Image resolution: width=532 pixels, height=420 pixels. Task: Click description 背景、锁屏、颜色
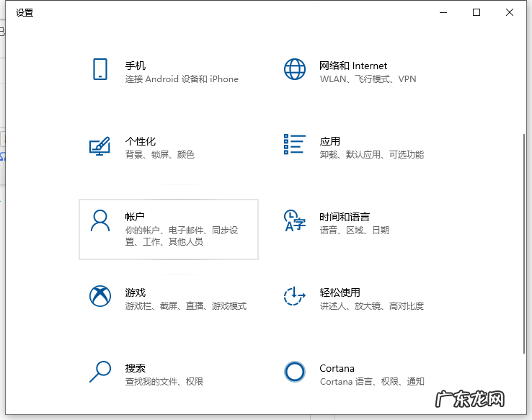coord(160,155)
